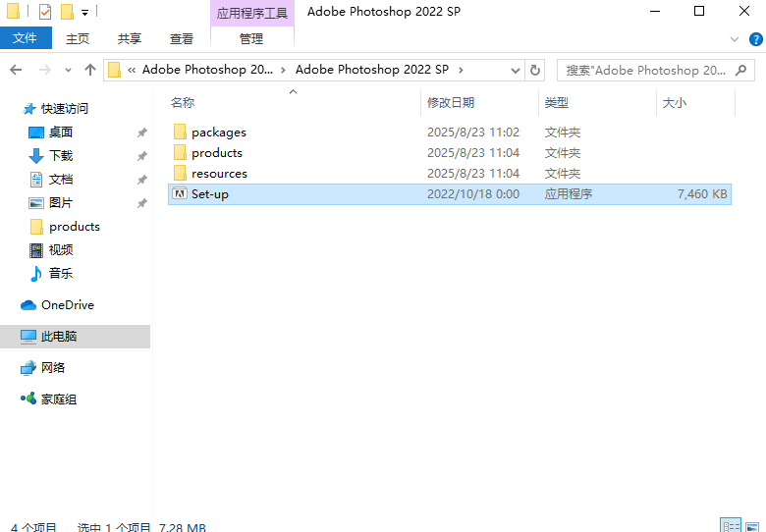Sort files by 修改日期 column header
This screenshot has width=766, height=532.
(451, 102)
